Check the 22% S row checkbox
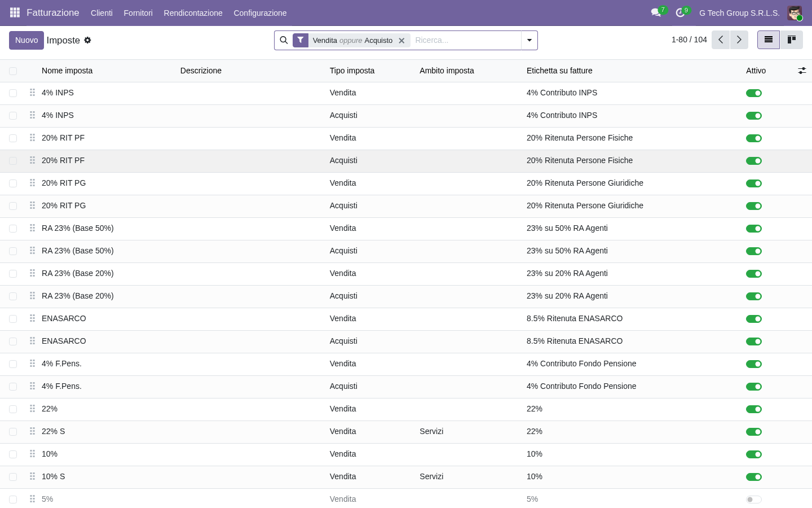Image resolution: width=812 pixels, height=508 pixels. pos(13,432)
